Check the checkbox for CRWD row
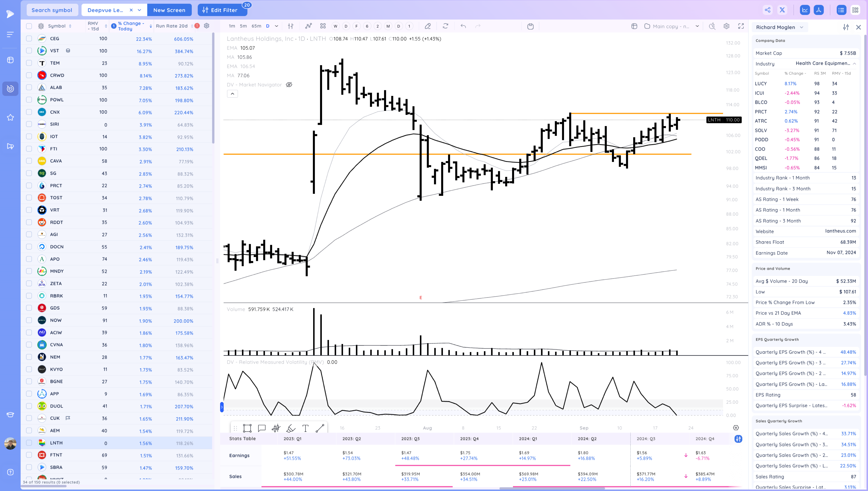 point(29,75)
